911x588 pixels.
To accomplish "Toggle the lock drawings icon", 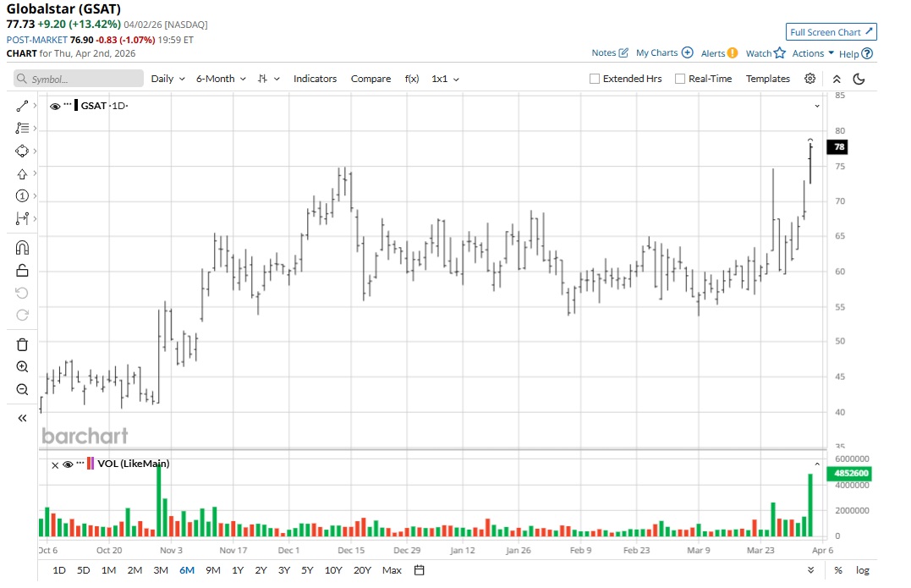I will [22, 270].
